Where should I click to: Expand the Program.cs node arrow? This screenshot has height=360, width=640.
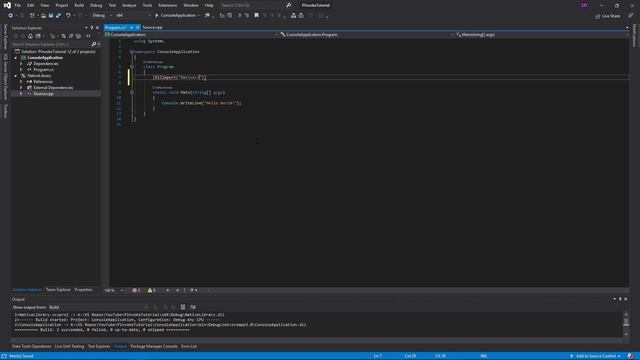click(x=21, y=70)
